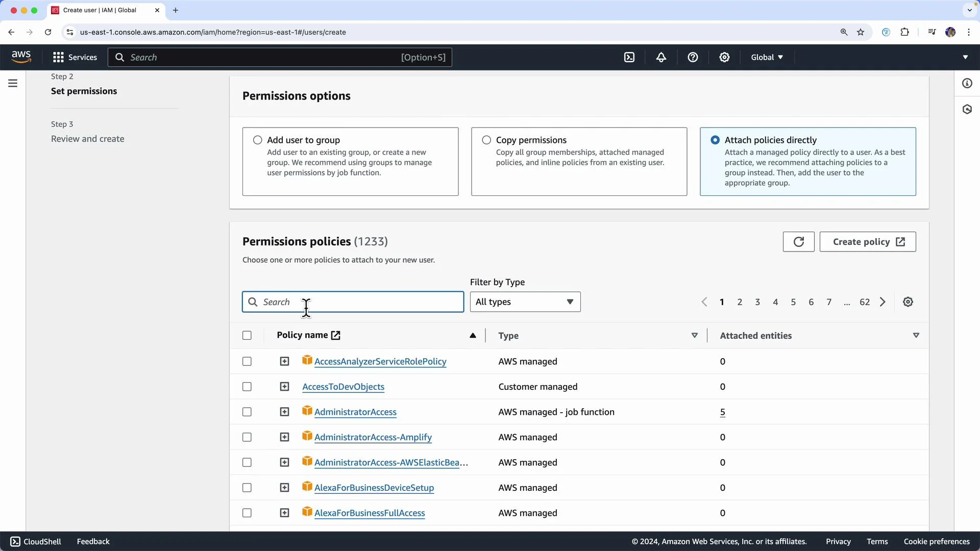
Task: Expand AdministratorAccess policy details
Action: tap(284, 412)
